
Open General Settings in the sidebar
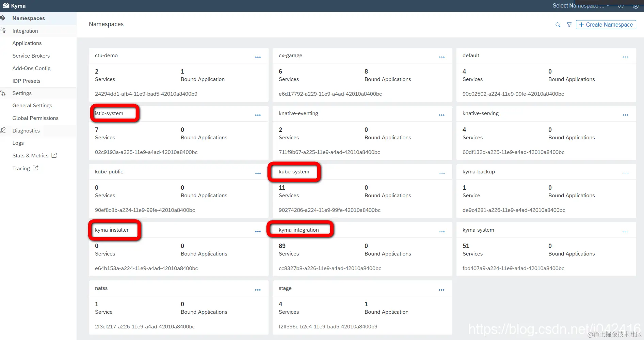tap(32, 106)
